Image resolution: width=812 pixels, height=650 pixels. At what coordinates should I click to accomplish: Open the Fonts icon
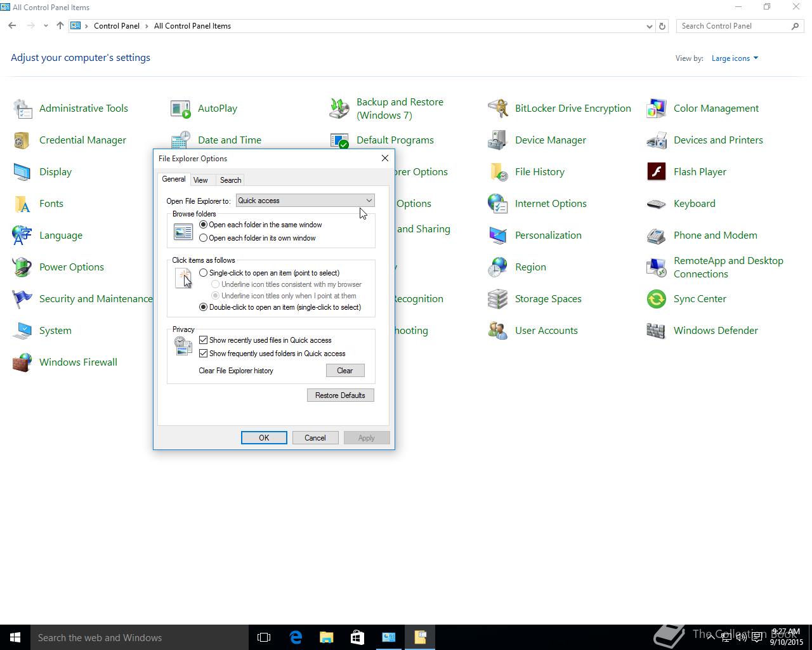pyautogui.click(x=23, y=204)
